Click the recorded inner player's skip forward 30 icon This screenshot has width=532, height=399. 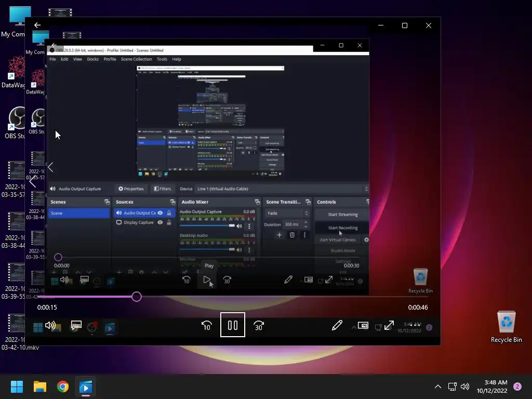pyautogui.click(x=227, y=280)
